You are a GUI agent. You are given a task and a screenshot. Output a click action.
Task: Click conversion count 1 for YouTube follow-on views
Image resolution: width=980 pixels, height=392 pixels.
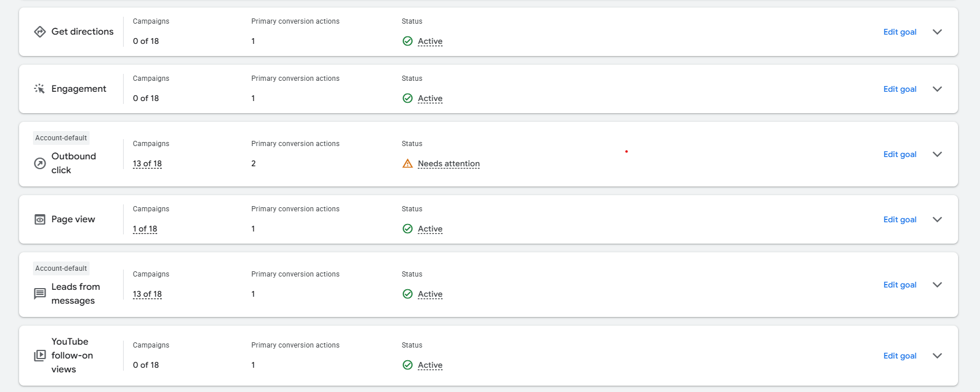(x=253, y=365)
